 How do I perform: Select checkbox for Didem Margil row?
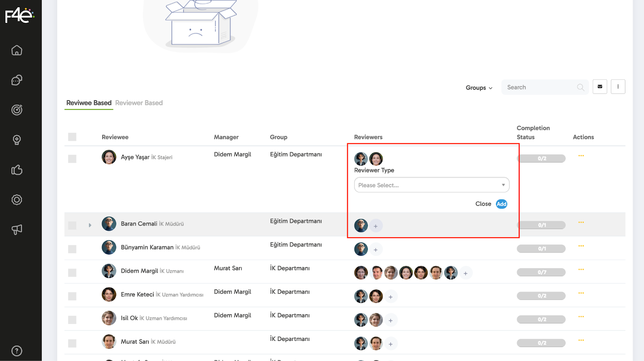tap(72, 273)
